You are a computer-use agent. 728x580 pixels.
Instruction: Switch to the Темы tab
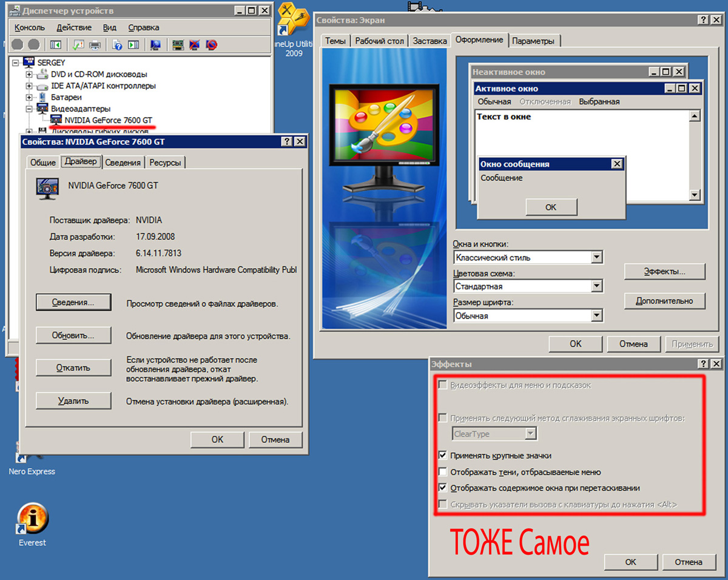pyautogui.click(x=335, y=41)
